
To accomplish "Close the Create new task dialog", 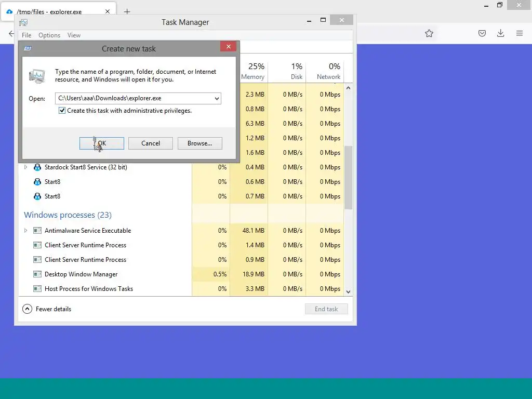I will [x=229, y=46].
